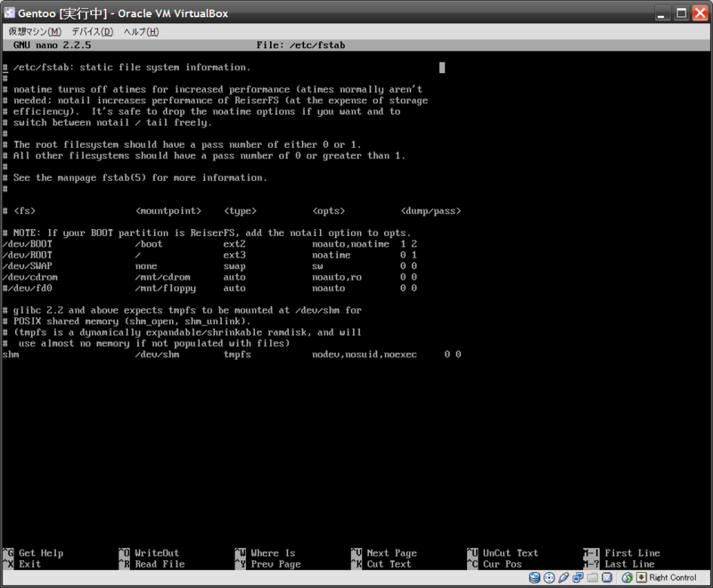Click the ^C Cur Pos shortcut
The image size is (713, 588).
pyautogui.click(x=495, y=564)
